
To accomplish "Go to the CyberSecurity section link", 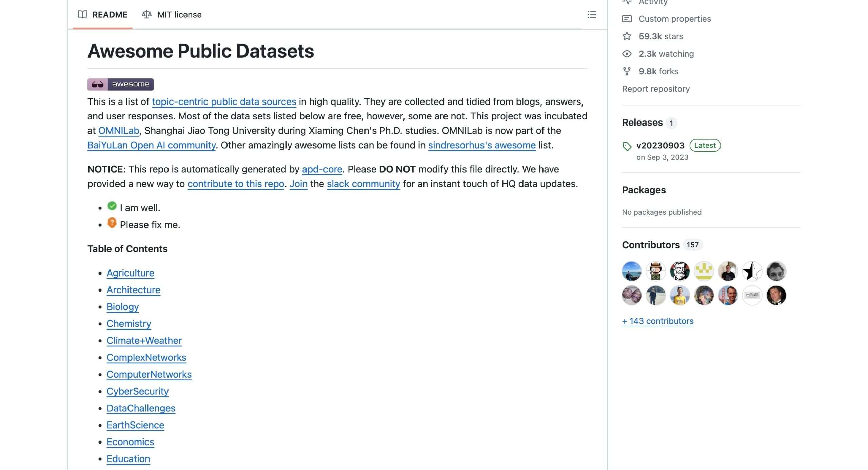I will (137, 391).
